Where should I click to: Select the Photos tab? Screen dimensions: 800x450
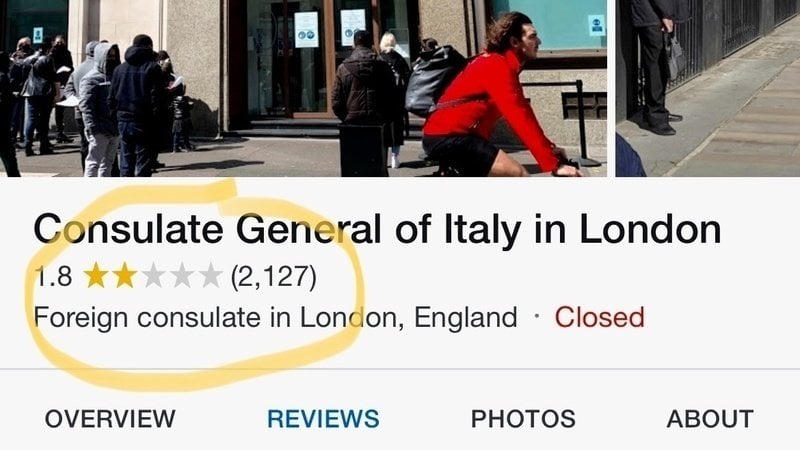(523, 419)
